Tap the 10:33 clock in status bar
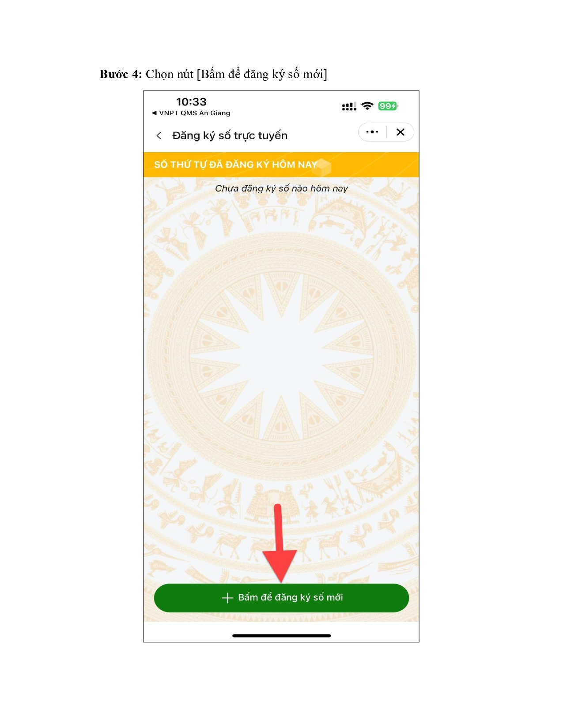The image size is (563, 728). tap(191, 102)
